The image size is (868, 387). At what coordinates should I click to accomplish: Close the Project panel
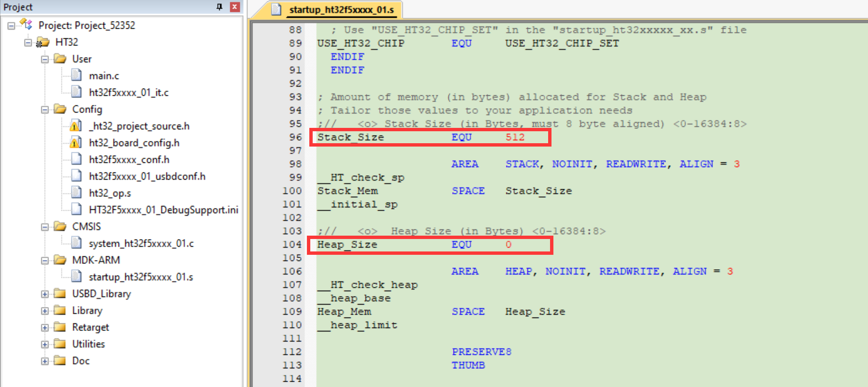click(x=235, y=7)
